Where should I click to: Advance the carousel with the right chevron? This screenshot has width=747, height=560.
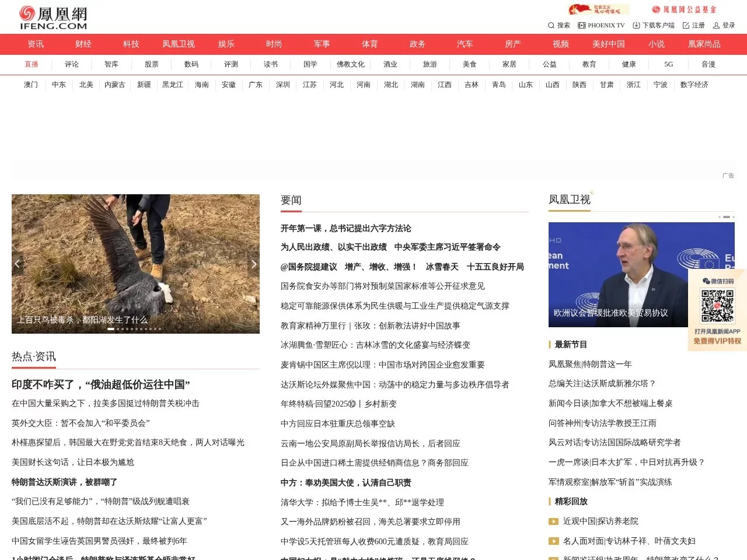[x=253, y=264]
